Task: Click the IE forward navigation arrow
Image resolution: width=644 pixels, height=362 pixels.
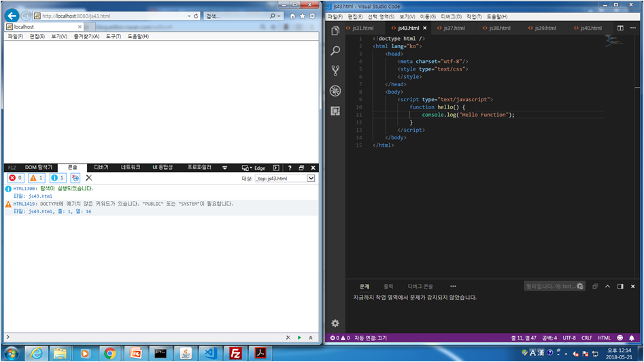Action: point(26,16)
